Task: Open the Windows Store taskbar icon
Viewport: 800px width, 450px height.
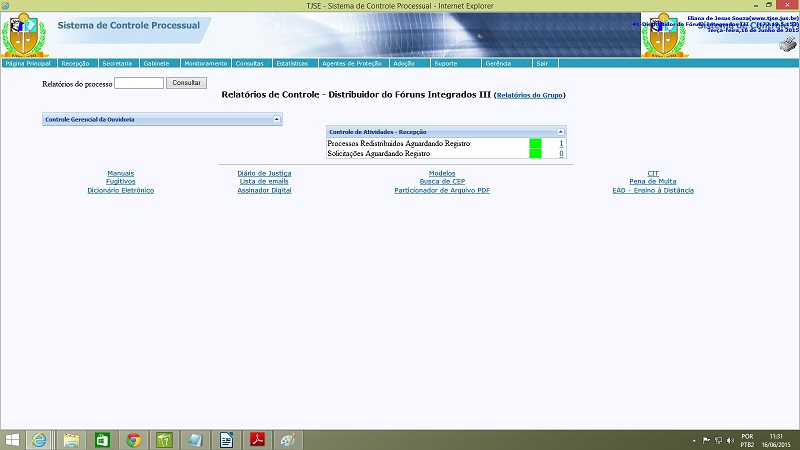Action: [x=102, y=439]
